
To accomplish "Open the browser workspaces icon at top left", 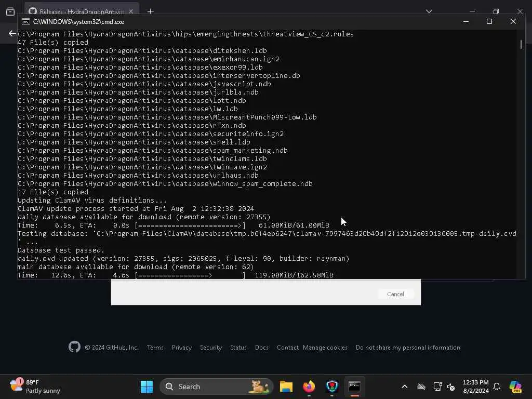I will coord(10,11).
